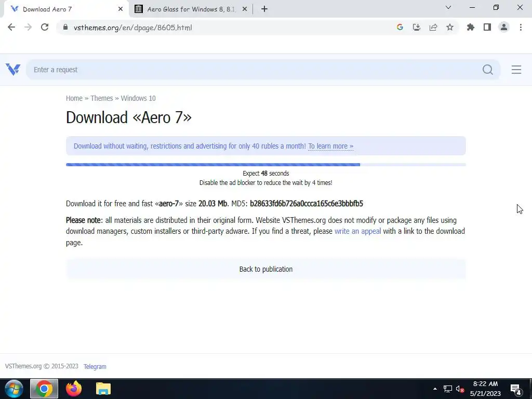Click the 20.03 Mb file size text
Viewport: 532px width, 399px height.
click(x=214, y=204)
